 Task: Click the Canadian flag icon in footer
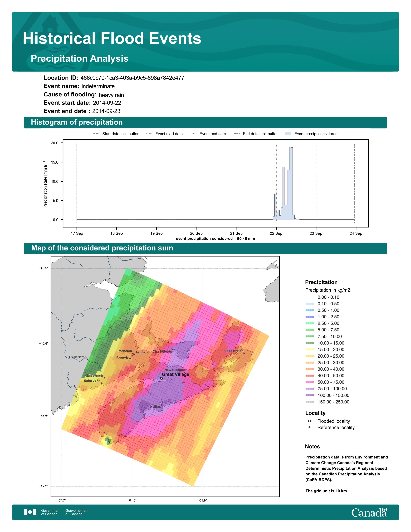click(x=30, y=512)
